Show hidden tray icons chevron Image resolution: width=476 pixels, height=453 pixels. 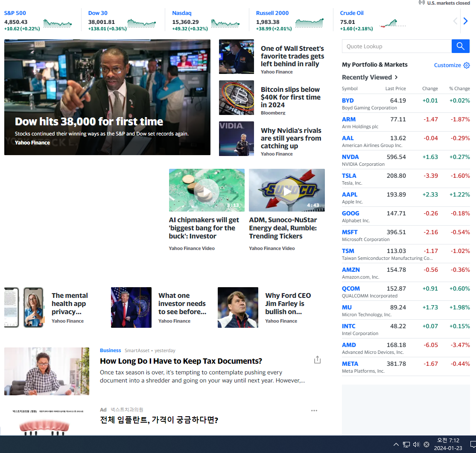pos(396,444)
